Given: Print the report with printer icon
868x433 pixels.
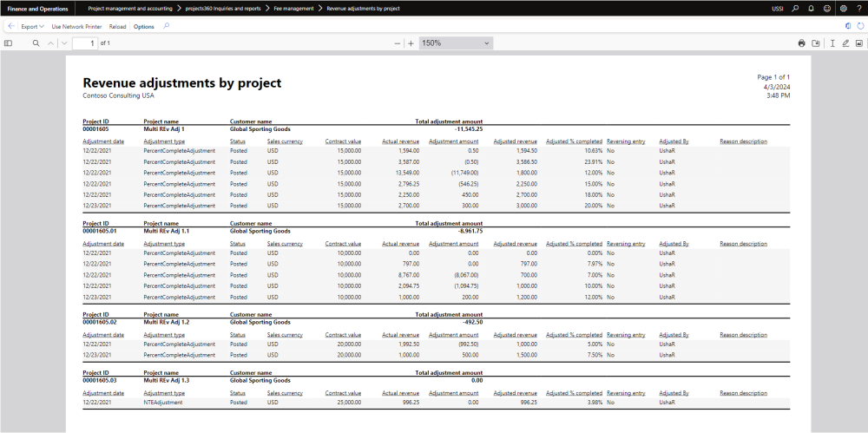Looking at the screenshot, I should click(x=801, y=43).
